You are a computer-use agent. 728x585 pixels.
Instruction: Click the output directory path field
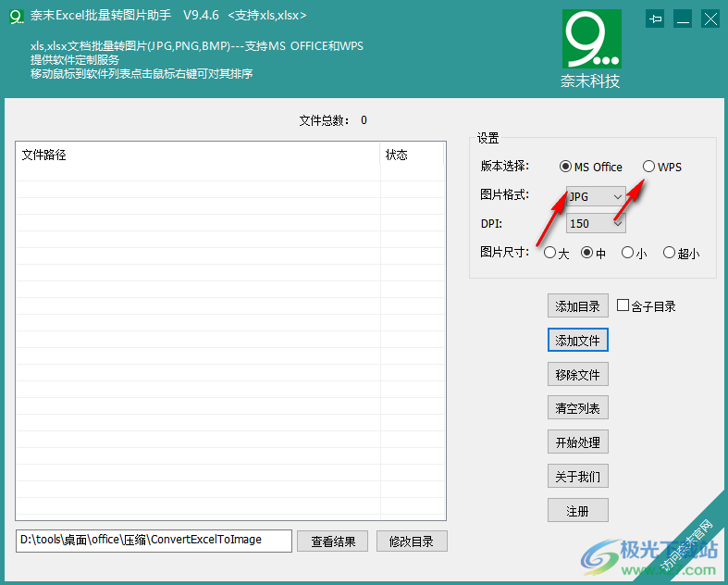pyautogui.click(x=154, y=541)
